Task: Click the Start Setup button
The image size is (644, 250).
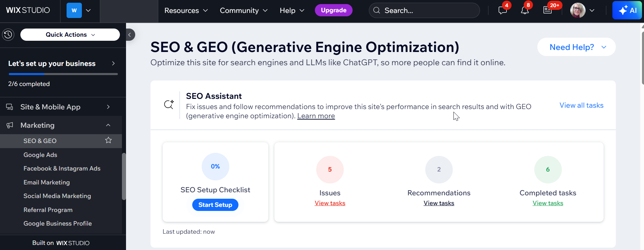Action: pos(215,204)
